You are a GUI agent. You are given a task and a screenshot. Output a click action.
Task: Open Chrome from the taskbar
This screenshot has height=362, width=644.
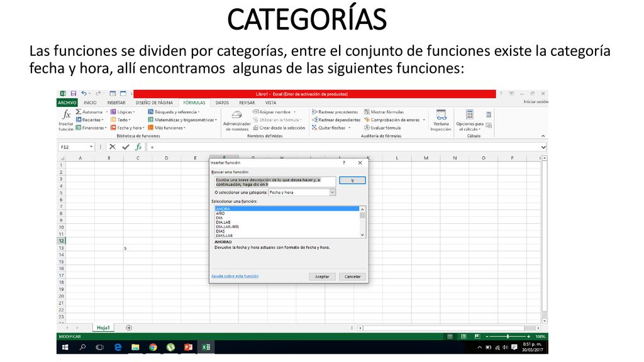pyautogui.click(x=153, y=347)
